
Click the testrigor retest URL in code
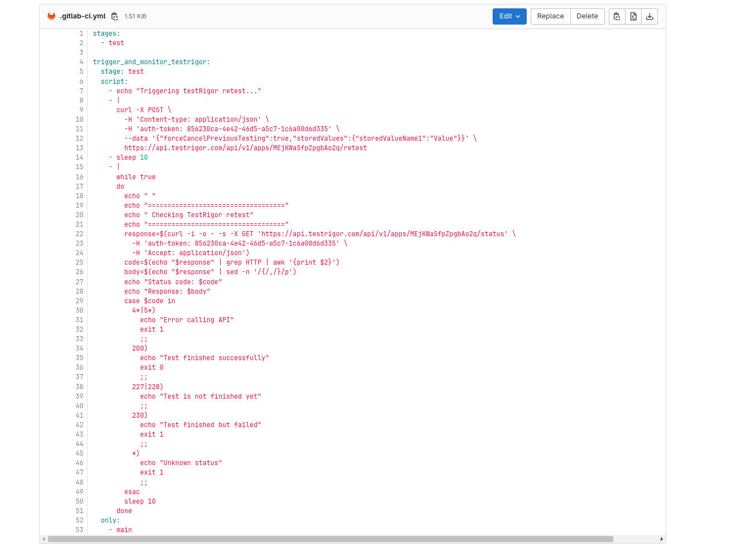tap(245, 148)
